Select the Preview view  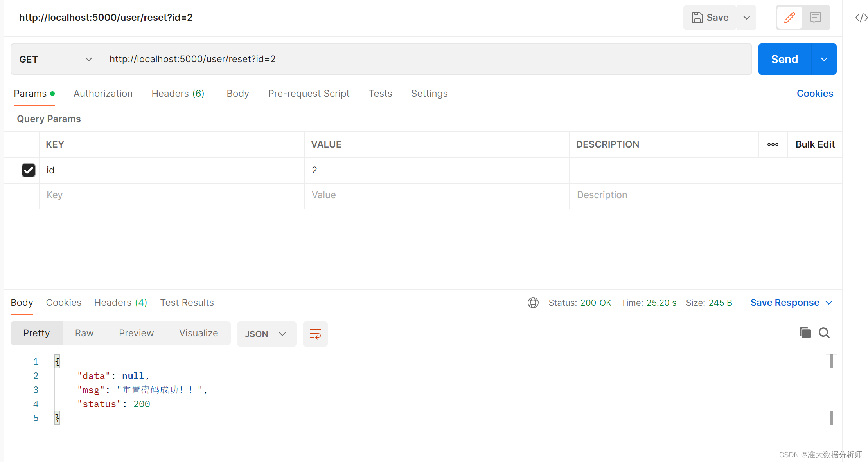click(136, 333)
